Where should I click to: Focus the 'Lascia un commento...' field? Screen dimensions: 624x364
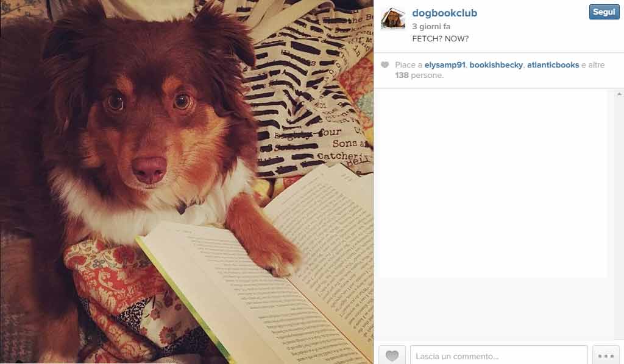(x=498, y=355)
